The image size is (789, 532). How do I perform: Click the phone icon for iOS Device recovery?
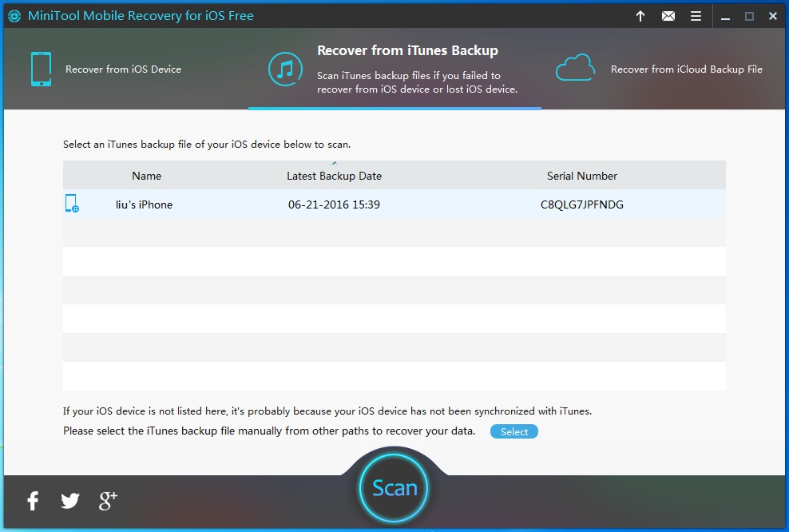click(41, 69)
